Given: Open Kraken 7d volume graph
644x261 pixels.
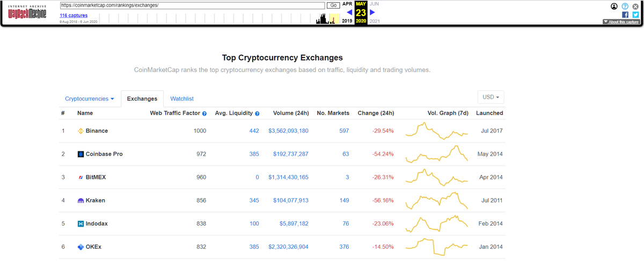Looking at the screenshot, I should pos(437,200).
